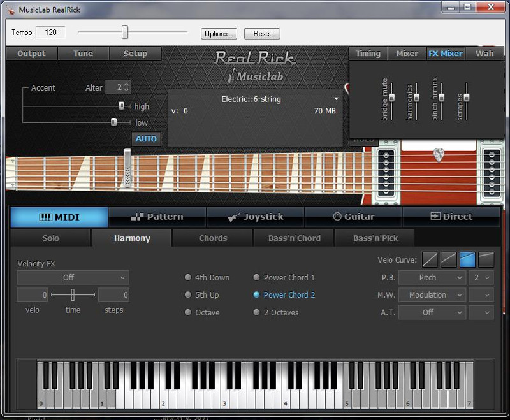The height and width of the screenshot is (420, 510).
Task: Select the second Velo Curve icon
Action: coord(449,260)
